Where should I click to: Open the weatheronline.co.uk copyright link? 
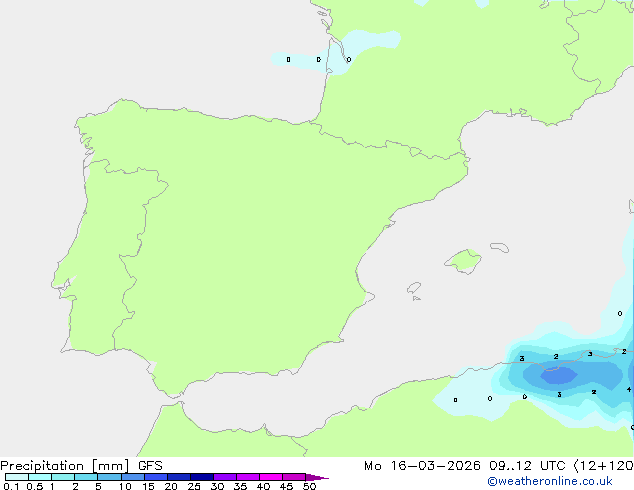pyautogui.click(x=549, y=481)
